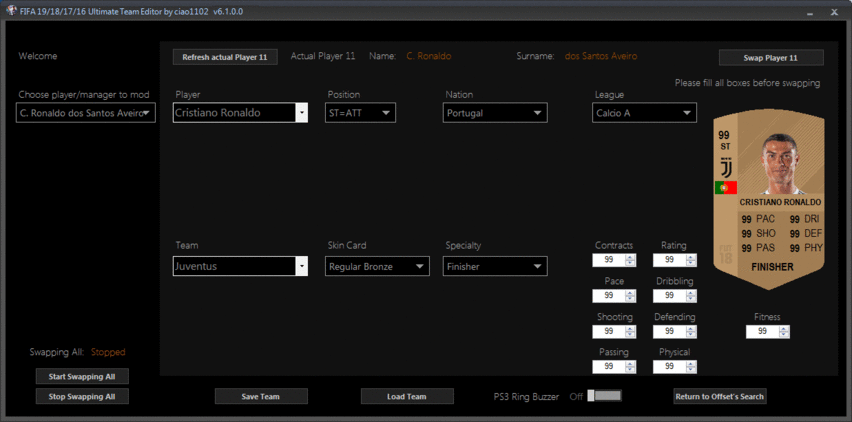Image resolution: width=852 pixels, height=422 pixels.
Task: Click the Defending stepper arrows
Action: (691, 331)
